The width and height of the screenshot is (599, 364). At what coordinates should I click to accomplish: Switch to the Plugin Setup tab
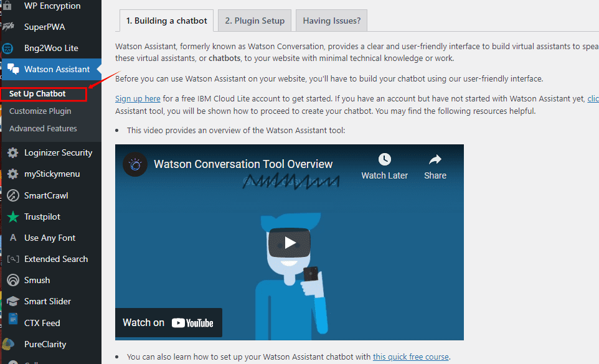(x=255, y=21)
